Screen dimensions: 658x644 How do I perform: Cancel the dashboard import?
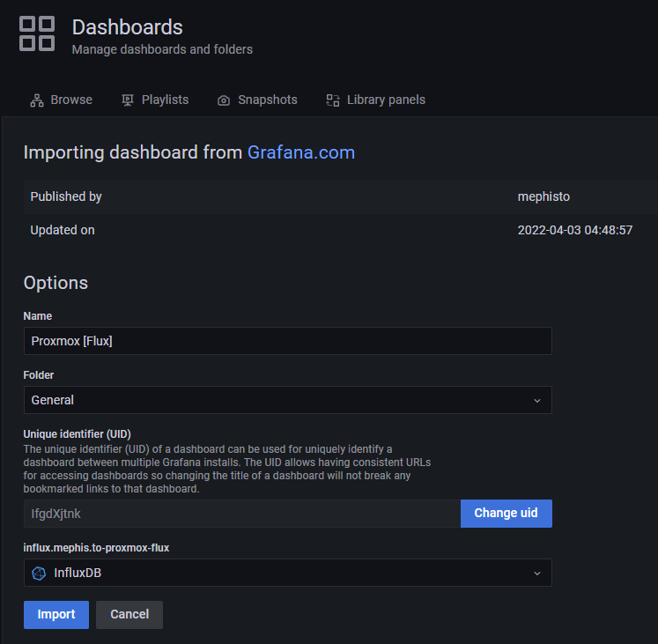(x=129, y=614)
